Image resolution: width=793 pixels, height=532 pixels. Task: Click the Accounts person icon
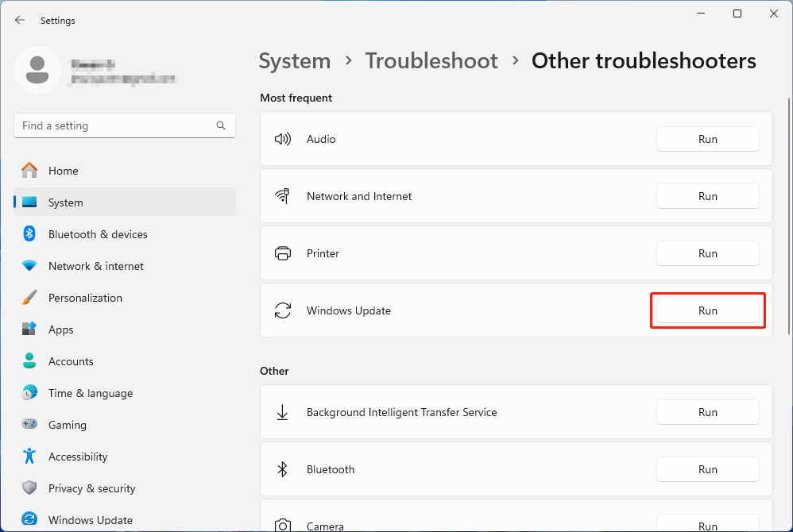click(x=29, y=361)
